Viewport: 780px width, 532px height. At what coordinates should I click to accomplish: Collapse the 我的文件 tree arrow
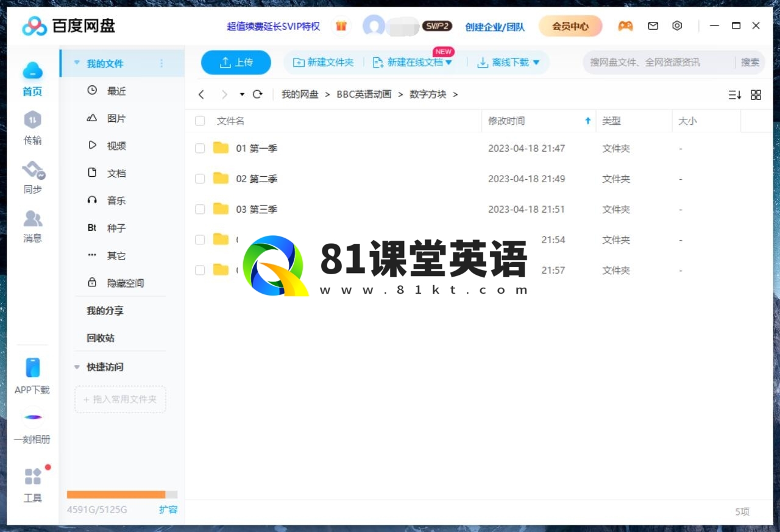(77, 63)
